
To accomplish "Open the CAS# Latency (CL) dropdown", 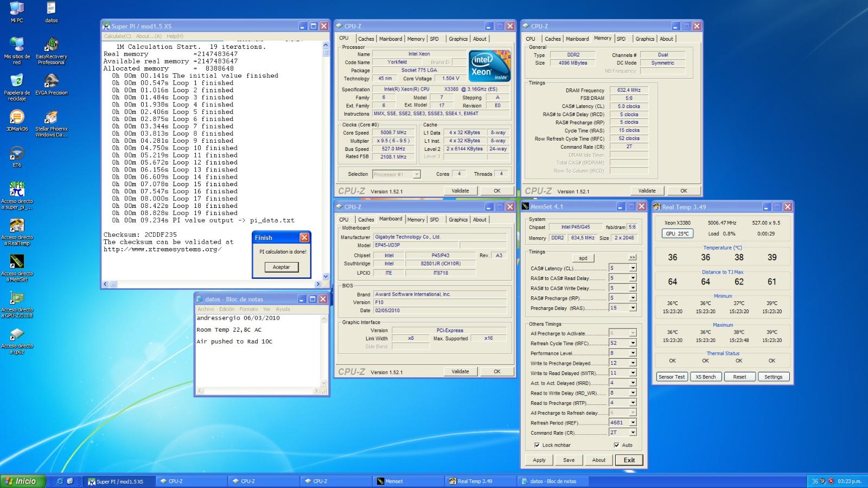I will pyautogui.click(x=633, y=268).
